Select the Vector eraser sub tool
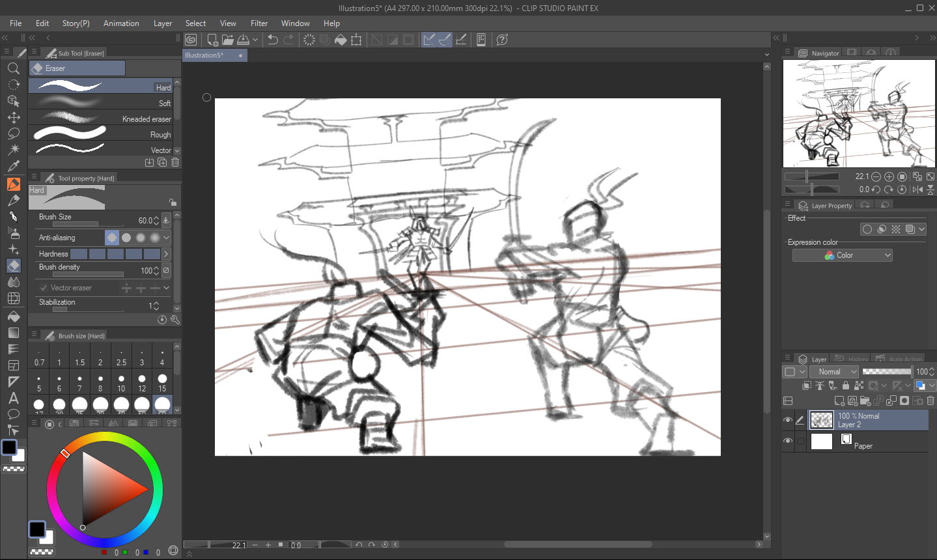Screen dimensions: 937x560 pyautogui.click(x=101, y=148)
